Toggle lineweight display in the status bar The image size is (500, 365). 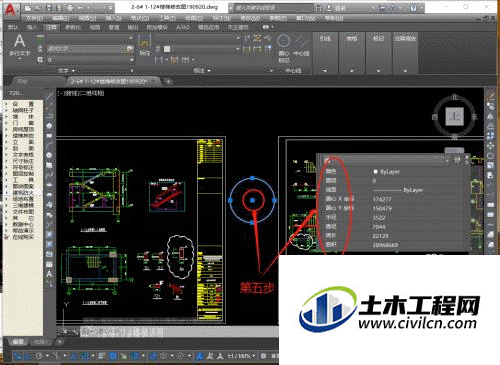click(x=102, y=356)
